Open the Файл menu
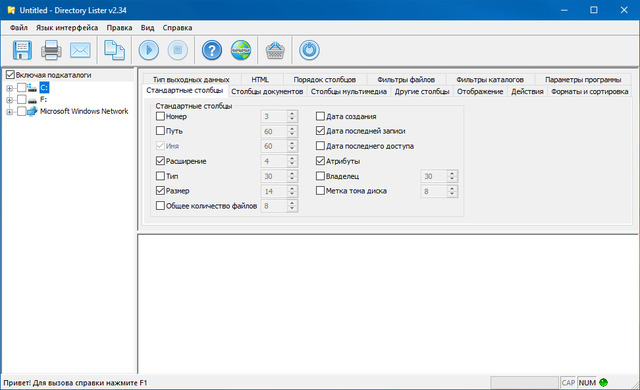Screen dimensions: 640x390 tap(19, 28)
